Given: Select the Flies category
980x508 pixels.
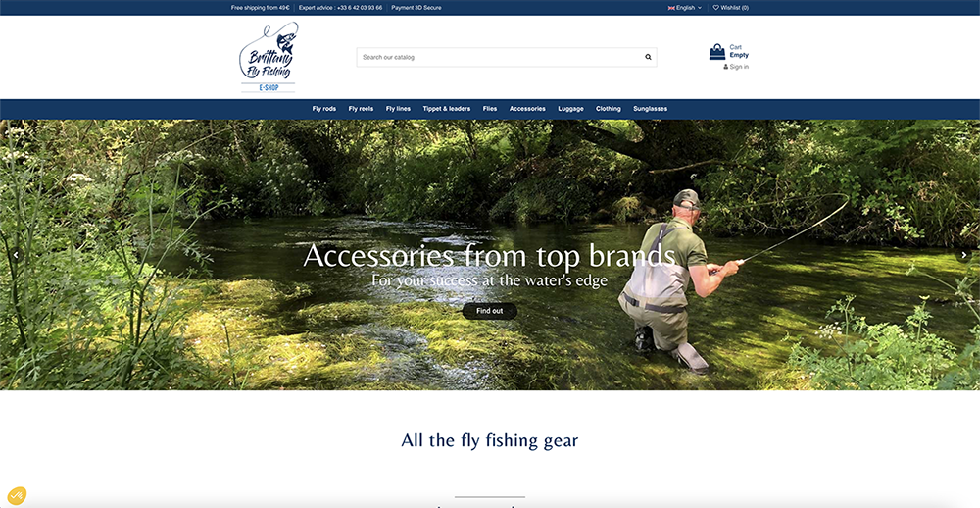Looking at the screenshot, I should point(490,108).
